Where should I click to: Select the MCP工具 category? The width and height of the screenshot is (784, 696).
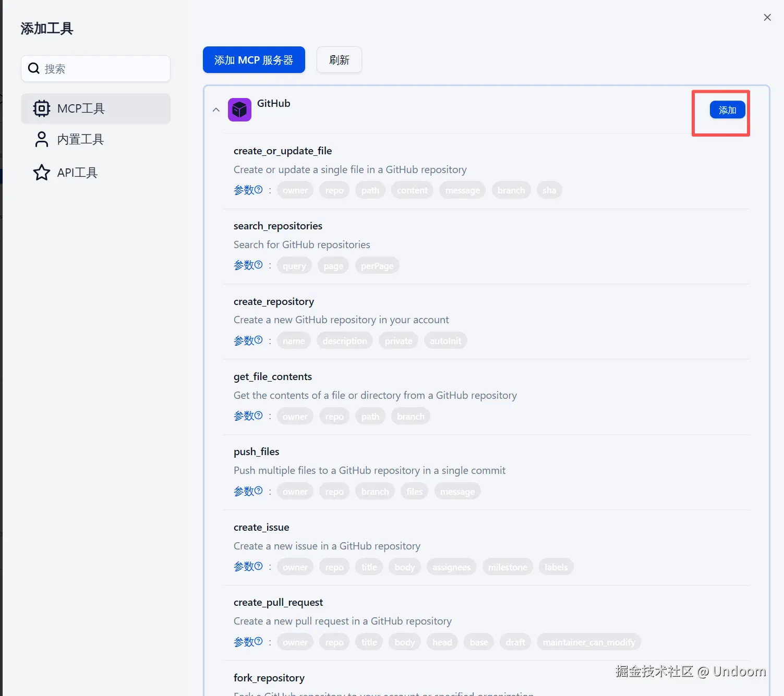click(x=95, y=108)
